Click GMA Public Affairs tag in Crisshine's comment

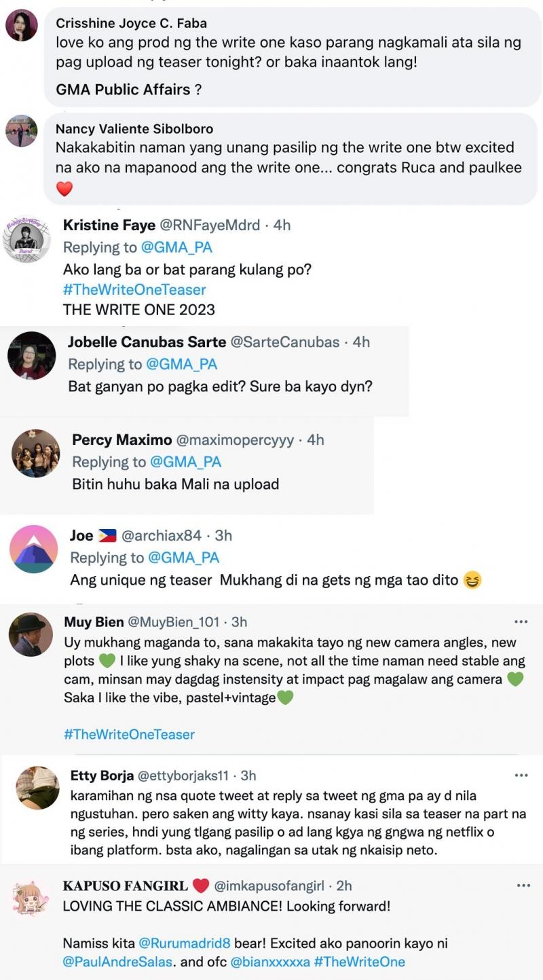pyautogui.click(x=124, y=89)
